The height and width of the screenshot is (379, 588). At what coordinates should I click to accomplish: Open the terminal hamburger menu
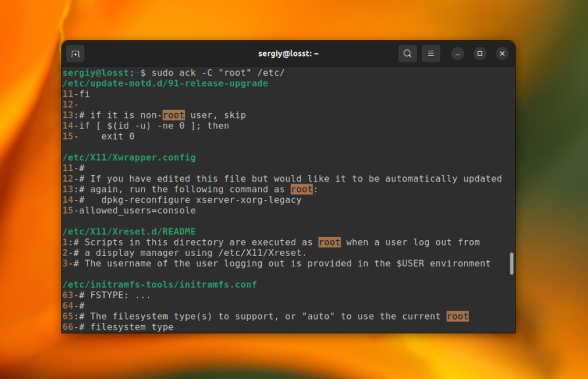click(431, 54)
